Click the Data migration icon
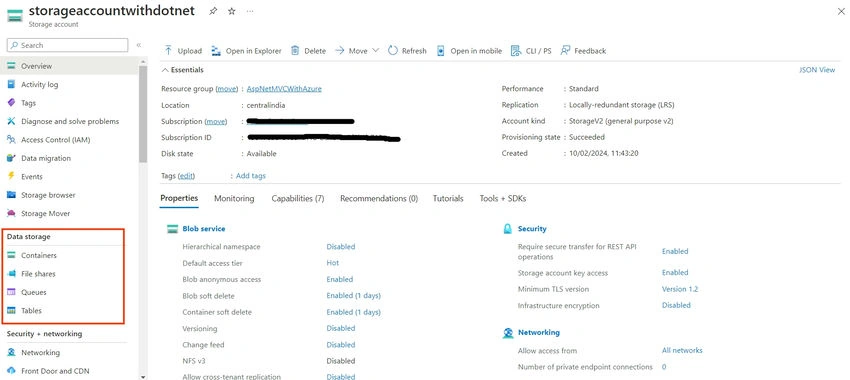The image size is (850, 380). coord(11,158)
